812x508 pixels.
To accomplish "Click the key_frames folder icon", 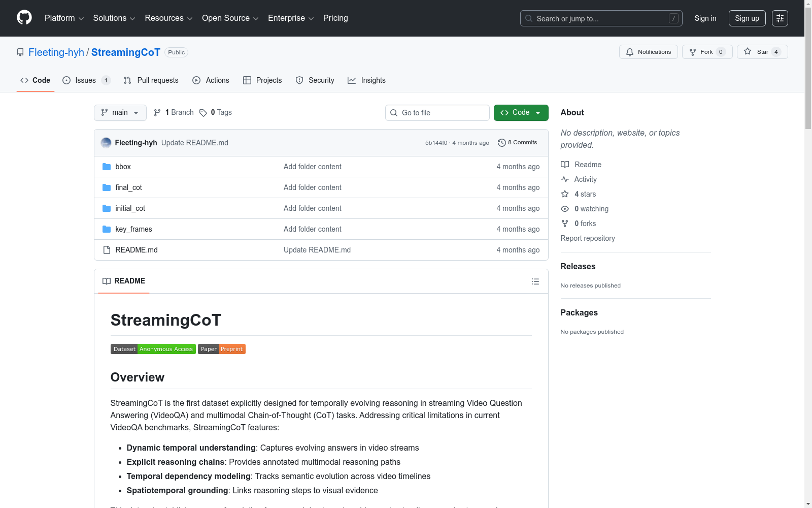I will (x=107, y=229).
